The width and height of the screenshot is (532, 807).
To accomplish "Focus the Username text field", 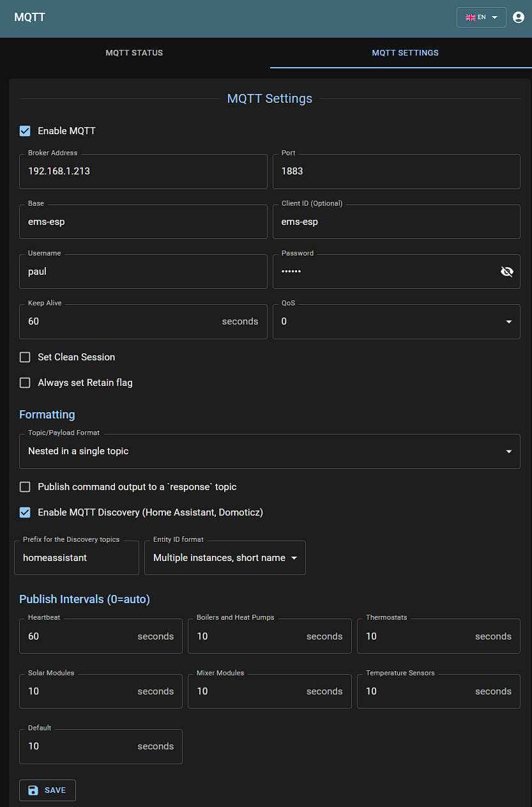I will pyautogui.click(x=143, y=272).
